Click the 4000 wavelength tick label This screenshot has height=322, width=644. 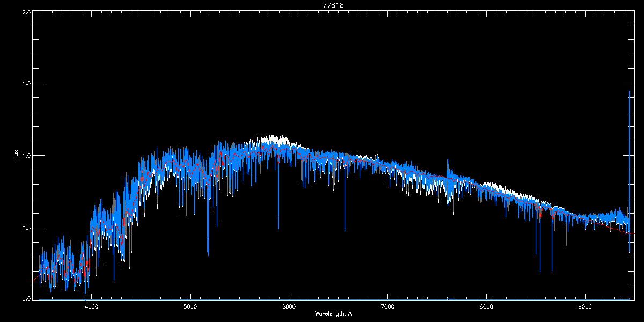tap(91, 307)
